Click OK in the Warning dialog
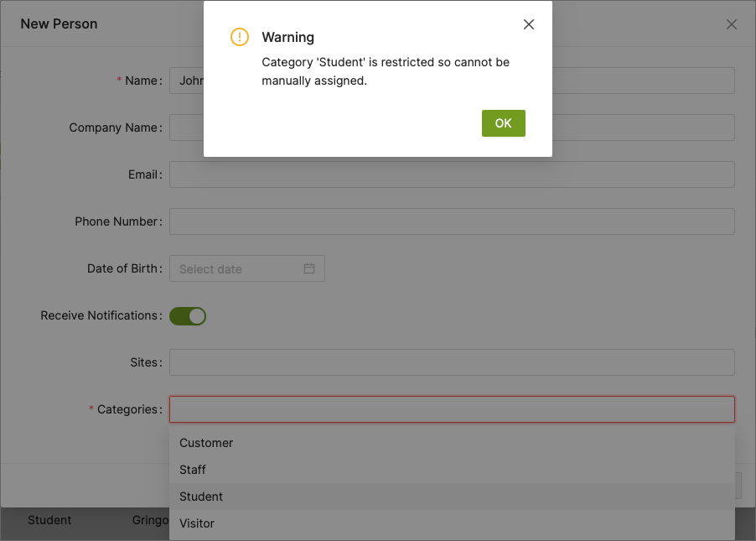756x541 pixels. (x=503, y=123)
